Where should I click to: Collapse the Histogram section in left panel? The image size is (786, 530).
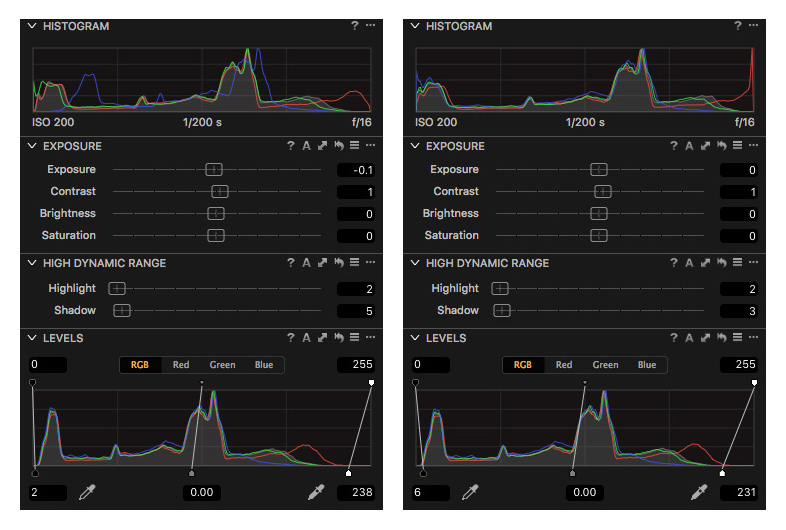coord(32,26)
